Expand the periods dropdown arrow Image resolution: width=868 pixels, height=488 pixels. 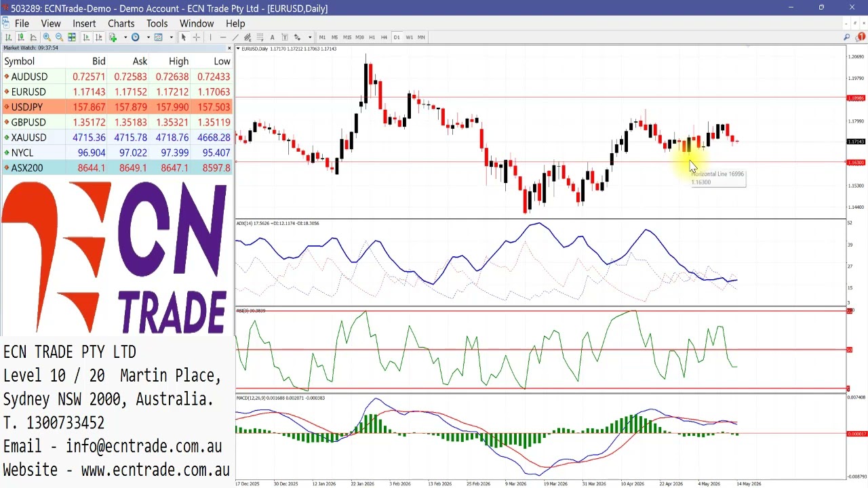tap(148, 37)
